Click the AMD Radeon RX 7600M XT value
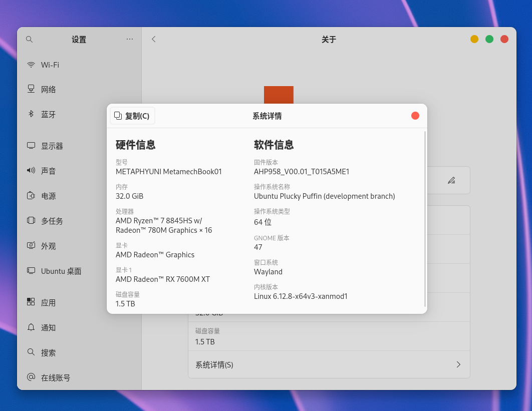This screenshot has width=532, height=411. 163,279
